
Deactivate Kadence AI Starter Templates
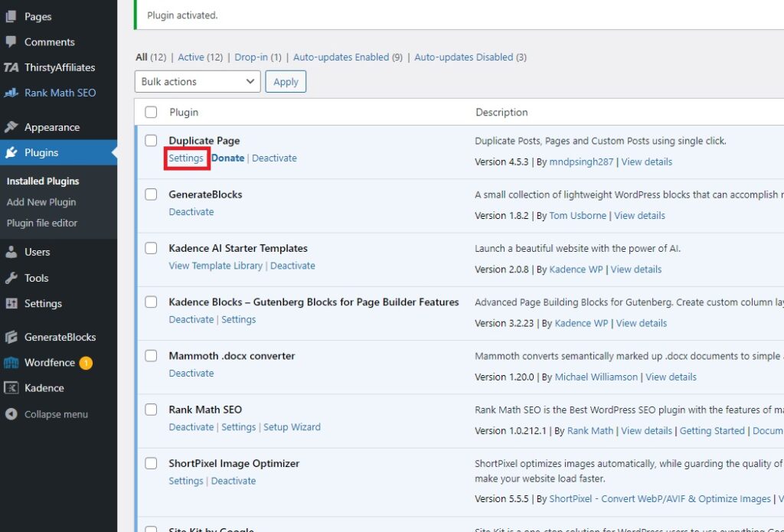pyautogui.click(x=292, y=266)
